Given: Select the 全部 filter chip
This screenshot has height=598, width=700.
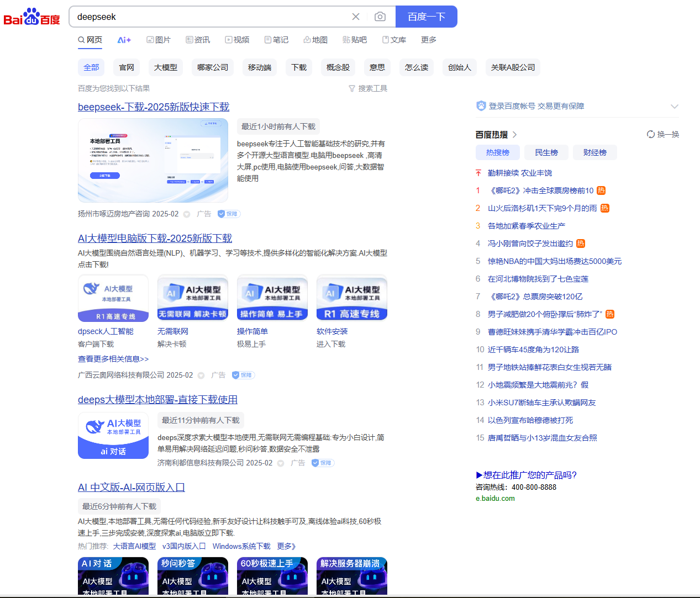Looking at the screenshot, I should pyautogui.click(x=91, y=67).
